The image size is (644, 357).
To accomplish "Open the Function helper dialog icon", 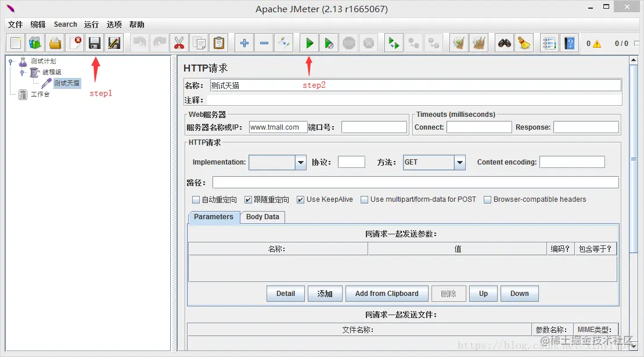I will tap(549, 43).
